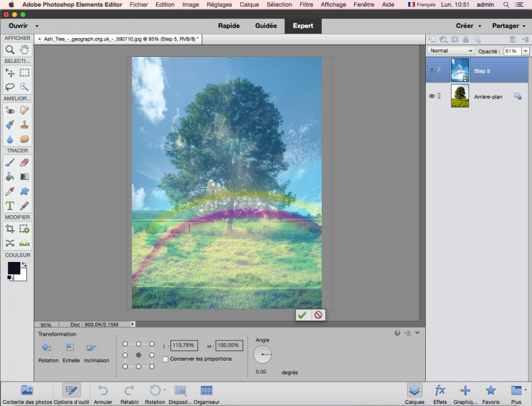Switch to Rapide mode tab
The width and height of the screenshot is (532, 406).
[228, 26]
